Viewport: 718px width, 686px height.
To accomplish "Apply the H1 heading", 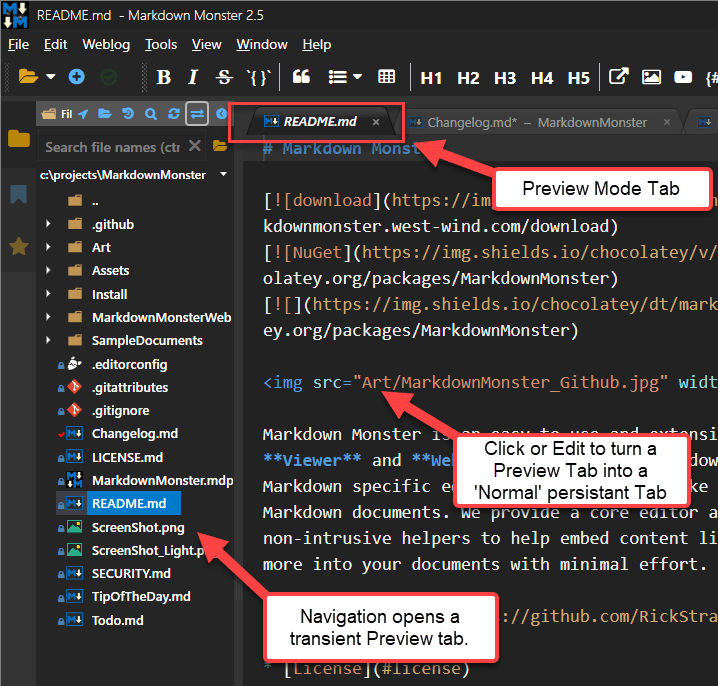I will coord(431,78).
